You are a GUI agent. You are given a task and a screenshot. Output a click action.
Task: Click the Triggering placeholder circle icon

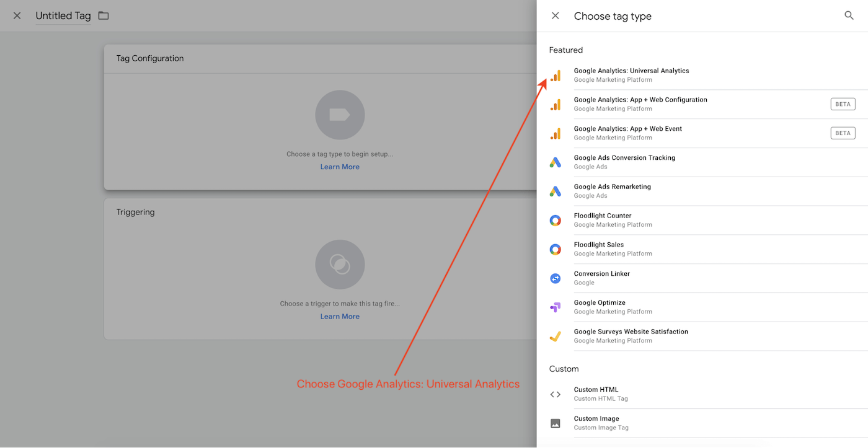click(340, 265)
